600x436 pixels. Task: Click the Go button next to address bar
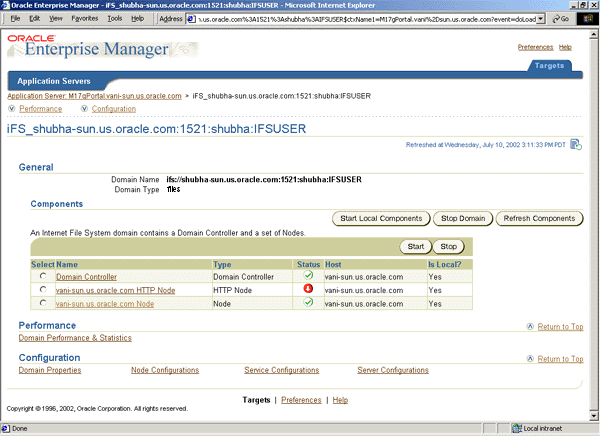click(561, 19)
